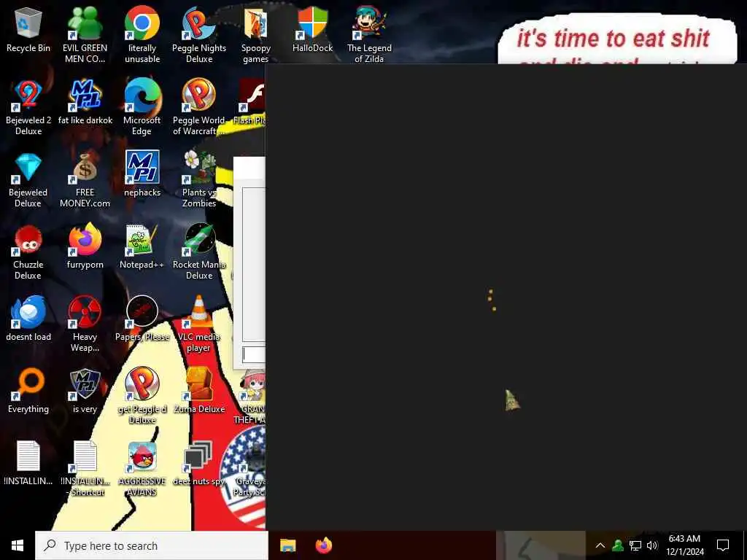
Task: Click the green user tray icon
Action: coord(618,545)
